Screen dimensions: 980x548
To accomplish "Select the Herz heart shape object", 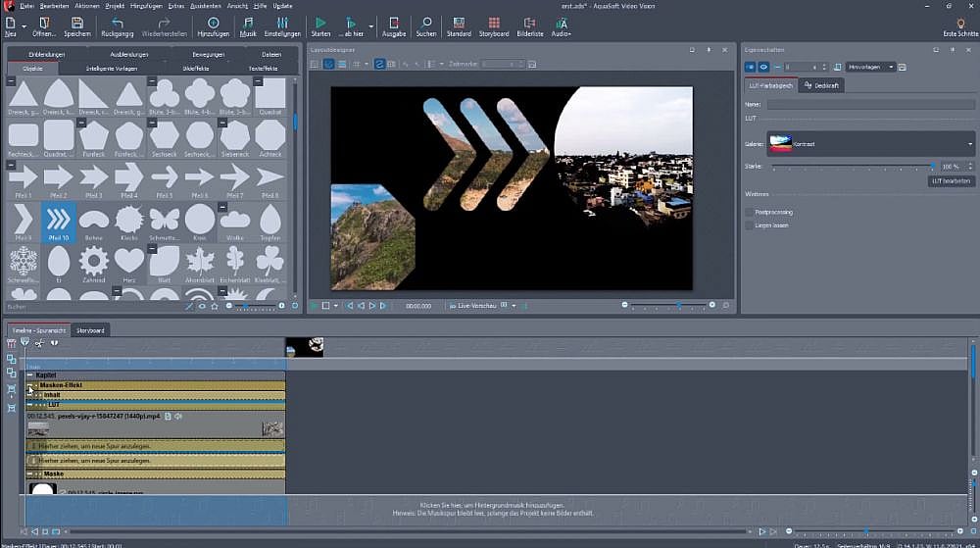I will [129, 261].
